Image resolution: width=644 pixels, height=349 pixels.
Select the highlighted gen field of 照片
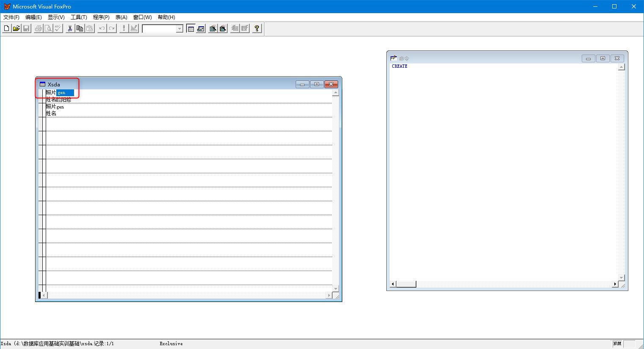(x=65, y=93)
